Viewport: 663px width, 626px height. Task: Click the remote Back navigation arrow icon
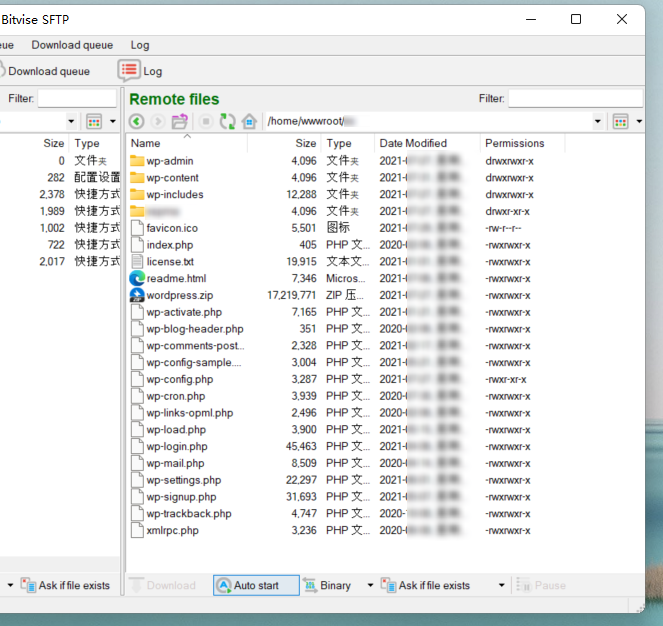(x=137, y=122)
